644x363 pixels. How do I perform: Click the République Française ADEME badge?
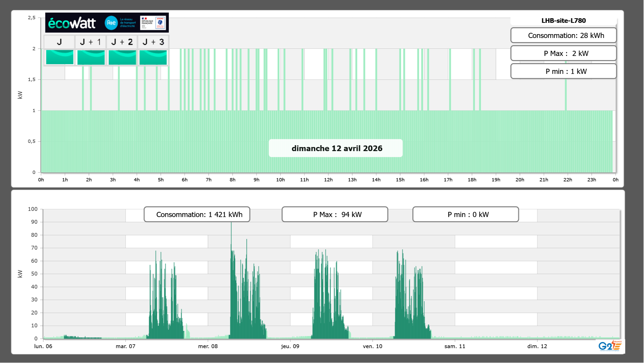coord(153,23)
